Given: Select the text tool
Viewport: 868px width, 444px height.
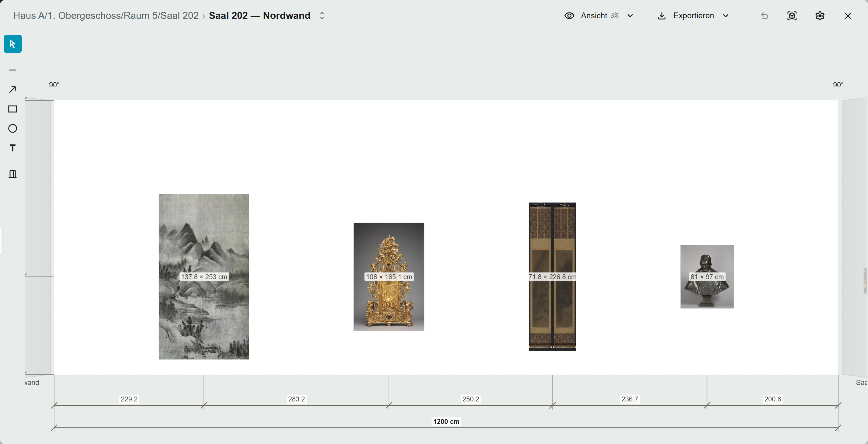Looking at the screenshot, I should tap(13, 148).
